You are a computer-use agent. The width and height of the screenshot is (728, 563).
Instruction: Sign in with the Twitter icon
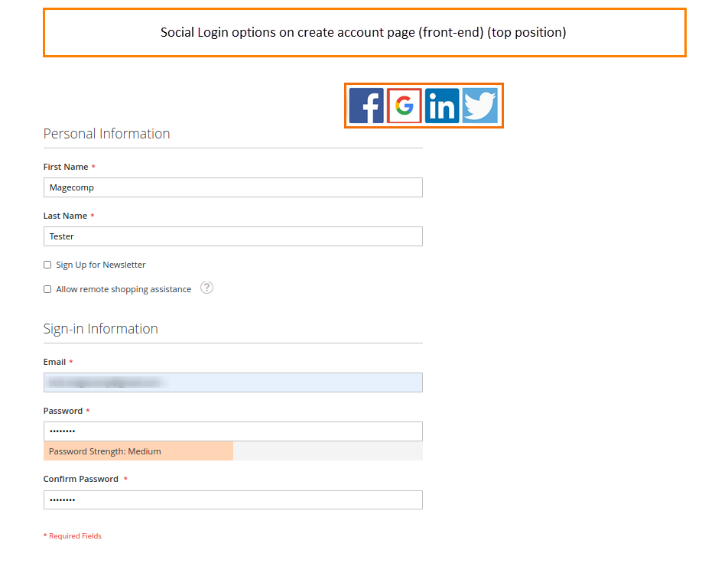pyautogui.click(x=479, y=106)
